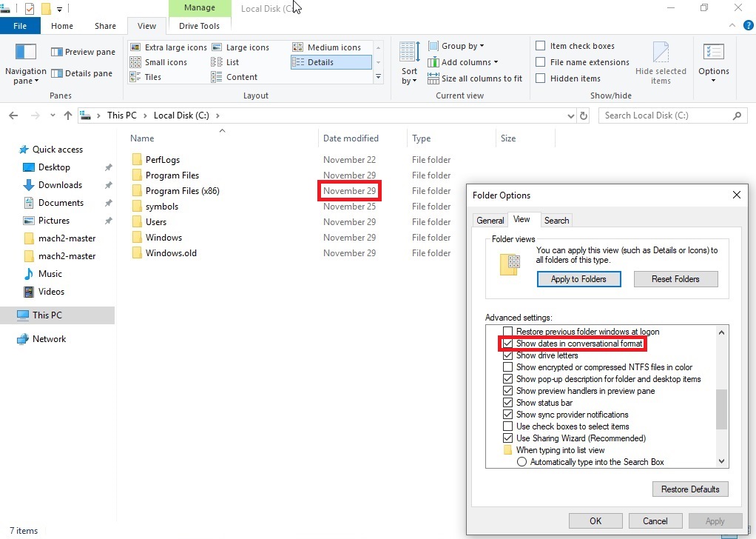The image size is (756, 539).
Task: Switch to the Search tab in Folder Options
Action: [x=556, y=220]
